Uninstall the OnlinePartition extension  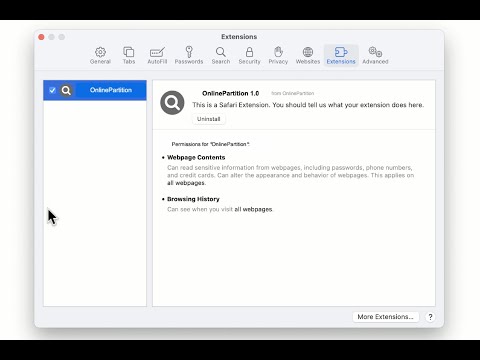coord(209,119)
